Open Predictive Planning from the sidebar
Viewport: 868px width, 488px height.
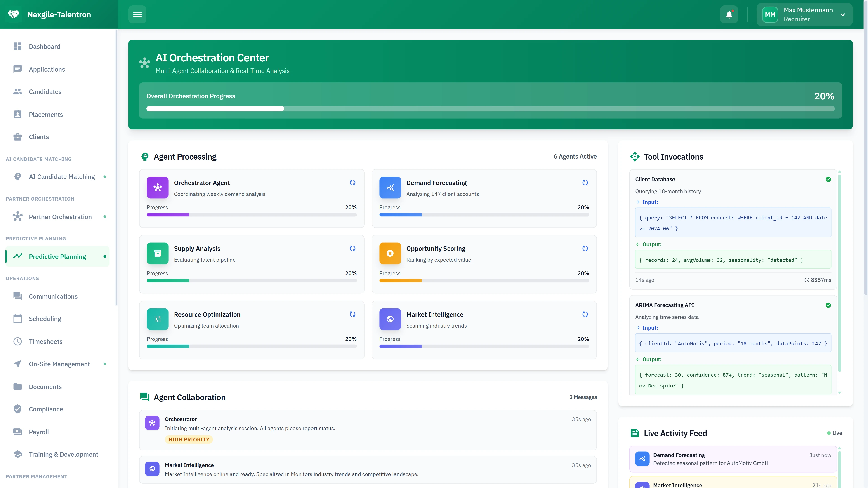[57, 256]
